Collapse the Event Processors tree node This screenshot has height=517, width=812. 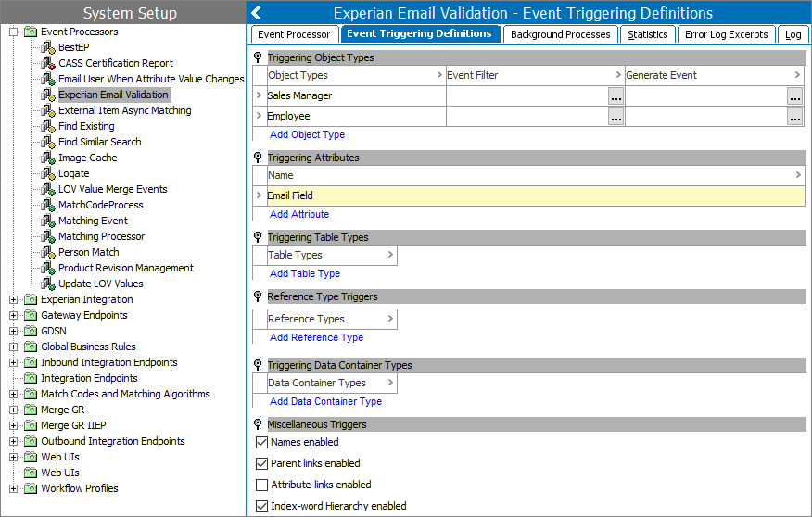click(14, 32)
